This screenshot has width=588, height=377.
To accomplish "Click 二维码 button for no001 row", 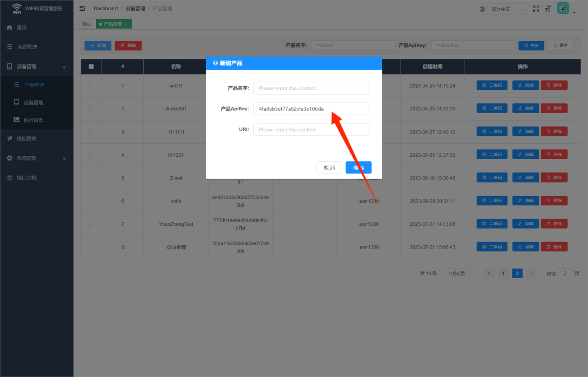I will click(492, 85).
